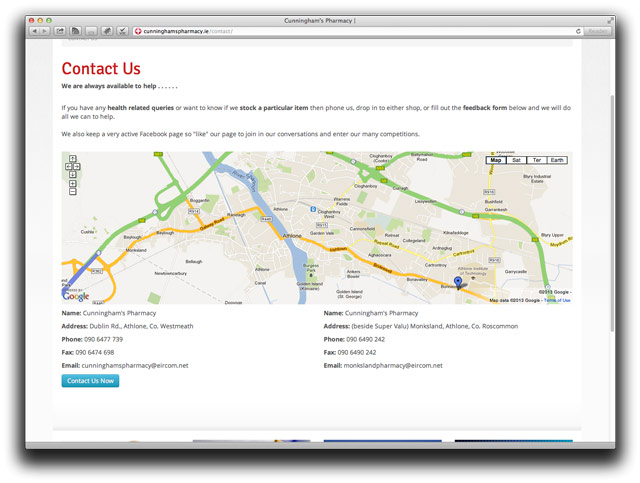The height and width of the screenshot is (483, 640).
Task: Open the map Terms of Use link
Action: pyautogui.click(x=557, y=300)
